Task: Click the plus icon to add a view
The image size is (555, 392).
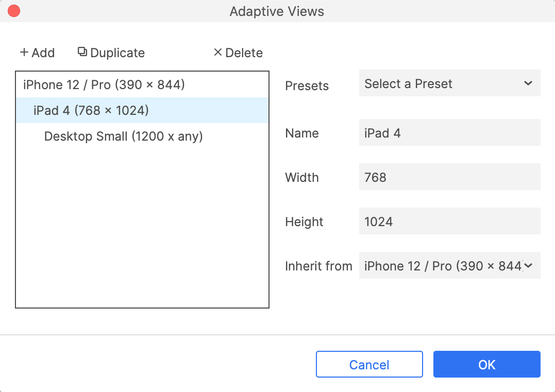Action: (24, 53)
